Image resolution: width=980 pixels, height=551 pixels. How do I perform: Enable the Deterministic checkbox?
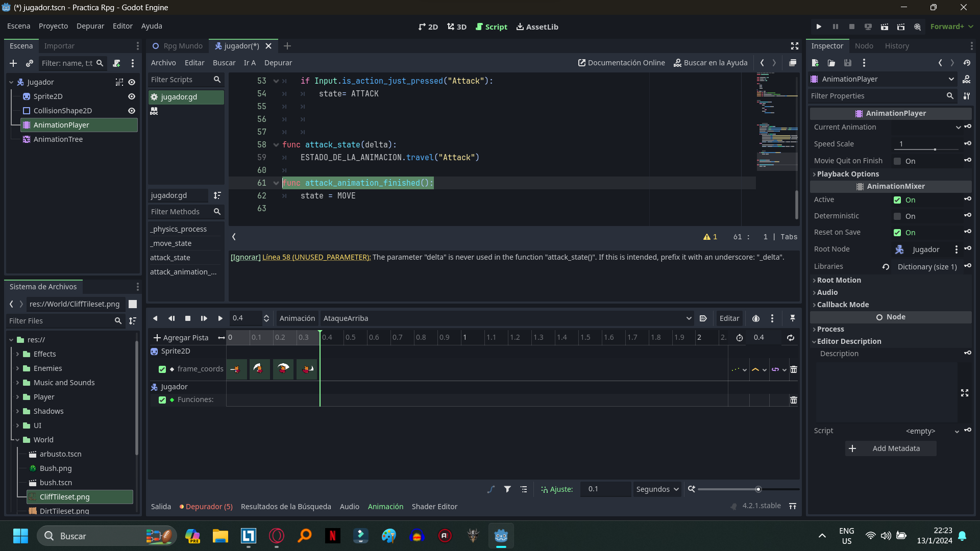[897, 216]
